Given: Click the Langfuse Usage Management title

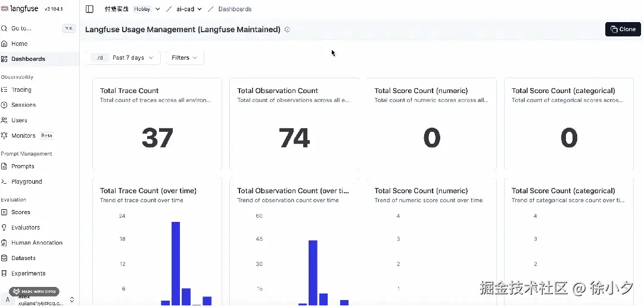Looking at the screenshot, I should pyautogui.click(x=183, y=30).
